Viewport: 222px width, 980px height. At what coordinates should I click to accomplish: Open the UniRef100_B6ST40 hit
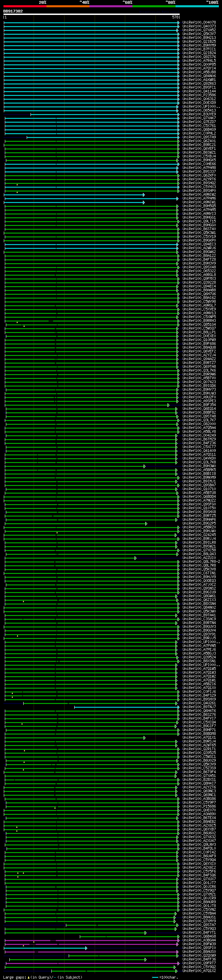[199, 229]
